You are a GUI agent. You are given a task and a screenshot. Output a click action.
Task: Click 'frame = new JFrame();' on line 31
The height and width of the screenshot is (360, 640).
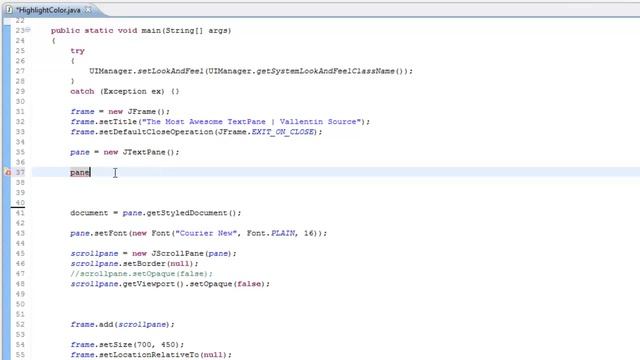coord(120,111)
